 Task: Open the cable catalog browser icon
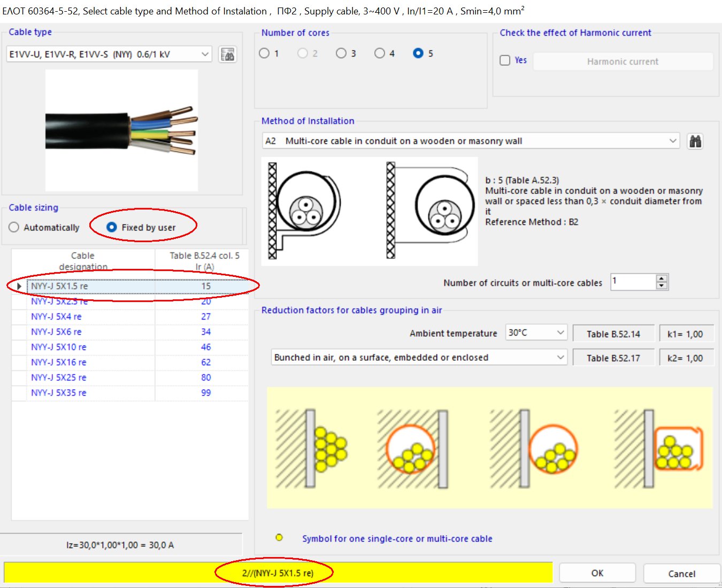click(x=227, y=54)
